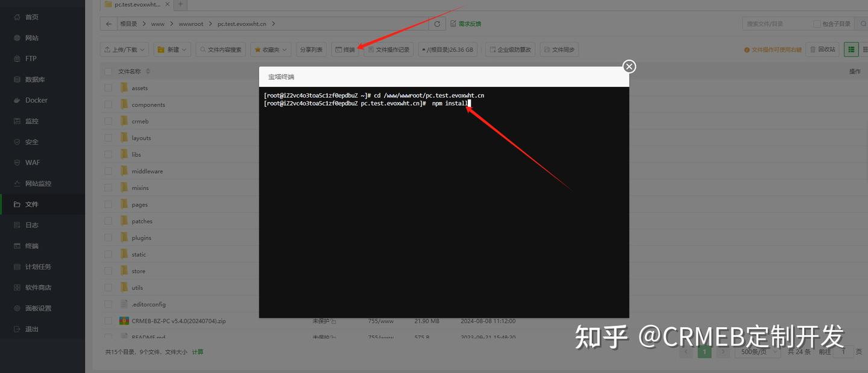Viewport: 868px width, 373px height.
Task: Click wwwroot in the breadcrumb path
Action: click(x=191, y=24)
